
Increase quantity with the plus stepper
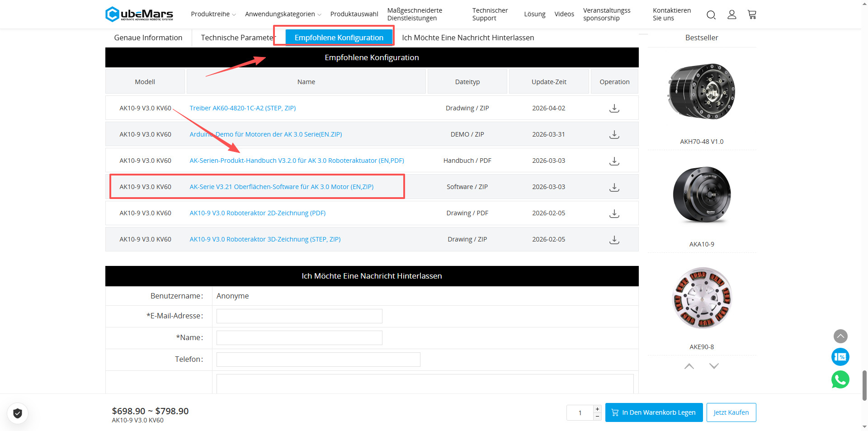[x=597, y=409]
